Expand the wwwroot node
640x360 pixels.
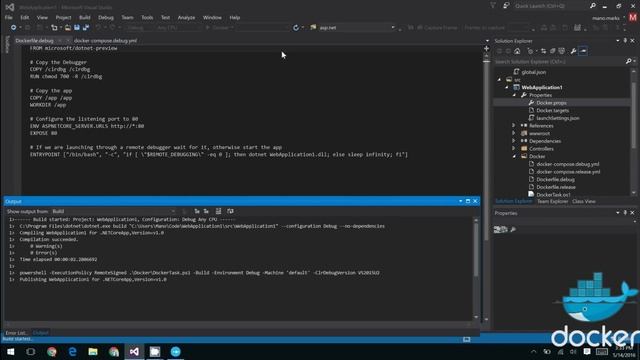pos(514,133)
